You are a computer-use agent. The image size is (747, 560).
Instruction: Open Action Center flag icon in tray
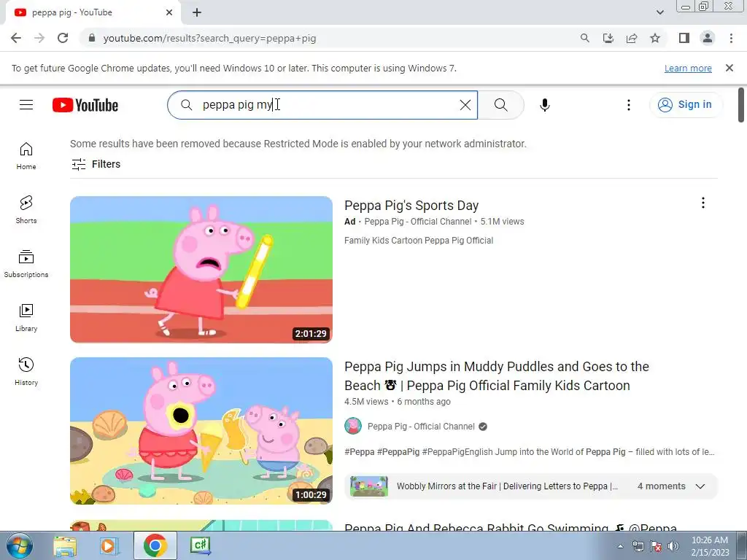tap(656, 546)
